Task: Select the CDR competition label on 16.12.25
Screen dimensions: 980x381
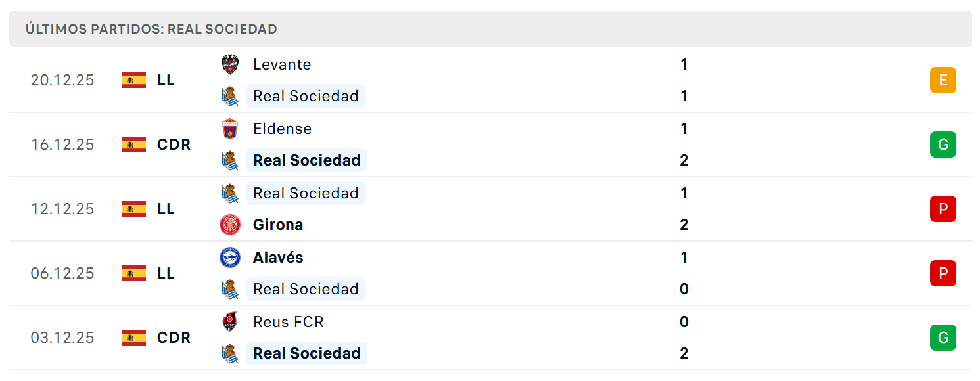Action: tap(174, 145)
